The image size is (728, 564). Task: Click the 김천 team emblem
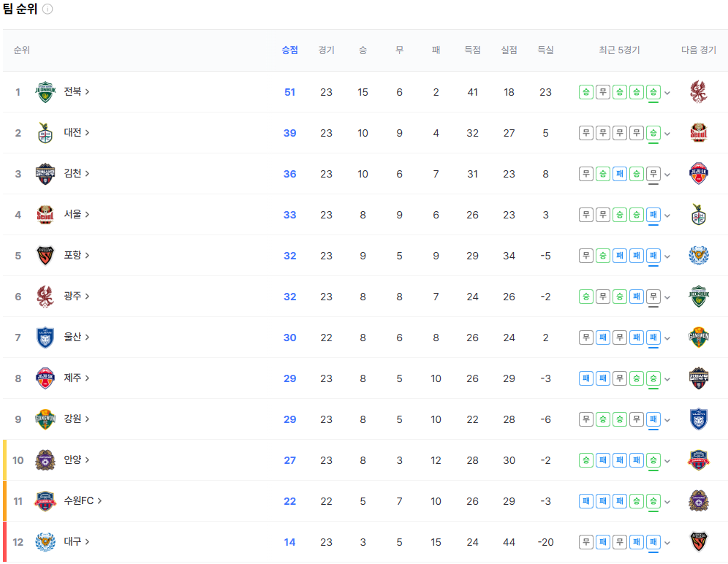tap(45, 174)
